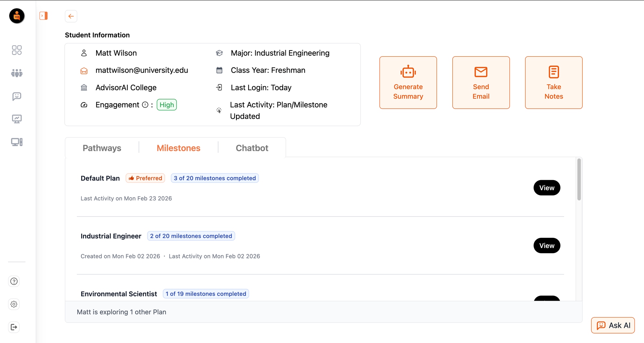Open the analytics monitor icon in sidebar
This screenshot has width=644, height=343.
16,119
